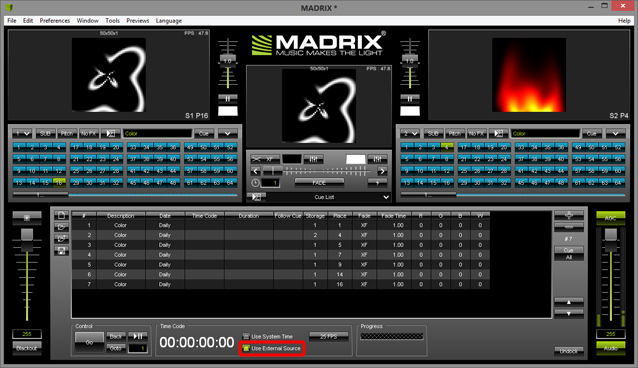This screenshot has height=368, width=638.
Task: Open the Previews menu
Action: coord(138,20)
